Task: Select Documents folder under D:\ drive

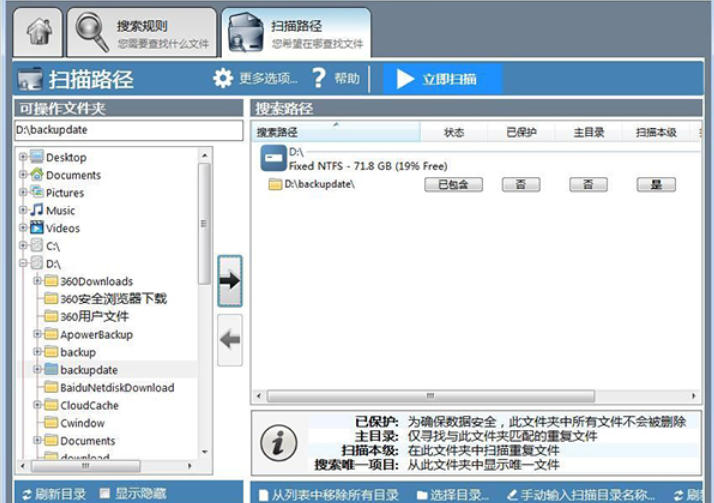Action: 87,441
